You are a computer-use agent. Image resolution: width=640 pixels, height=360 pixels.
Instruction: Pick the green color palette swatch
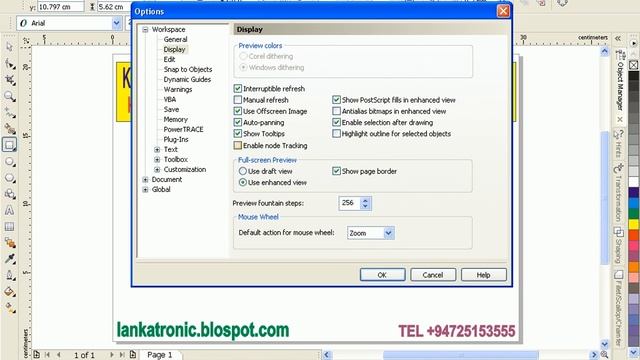coord(633,213)
